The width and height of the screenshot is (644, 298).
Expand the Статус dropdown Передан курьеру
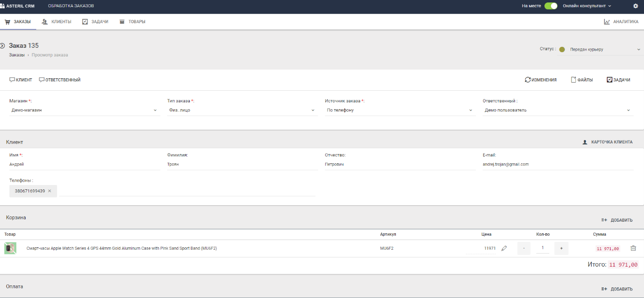[x=600, y=49]
